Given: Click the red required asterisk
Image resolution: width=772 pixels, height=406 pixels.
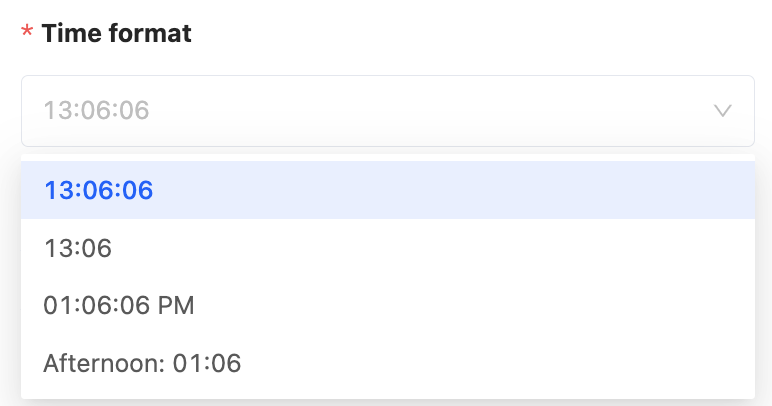Looking at the screenshot, I should (x=27, y=35).
